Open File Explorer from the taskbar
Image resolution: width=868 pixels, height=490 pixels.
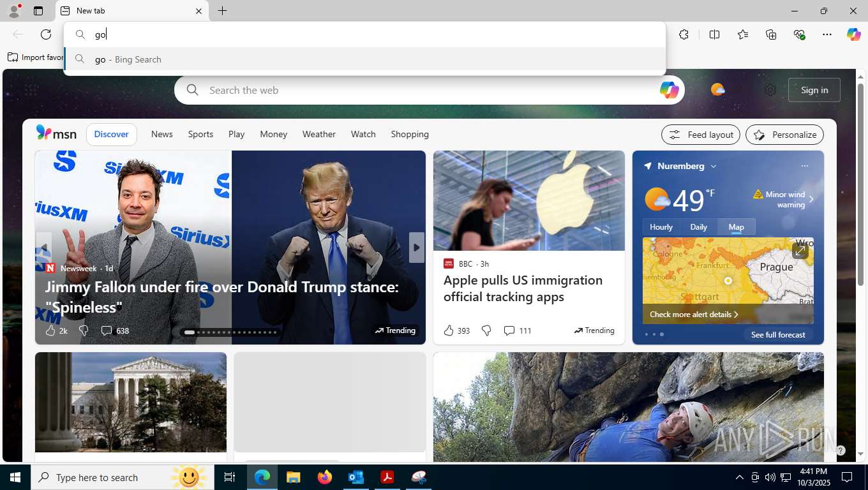coord(293,477)
